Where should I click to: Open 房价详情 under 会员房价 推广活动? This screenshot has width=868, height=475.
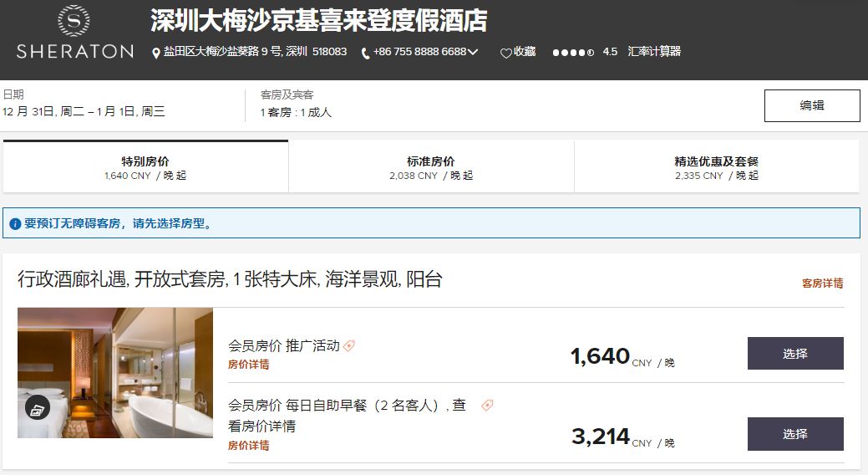click(249, 364)
